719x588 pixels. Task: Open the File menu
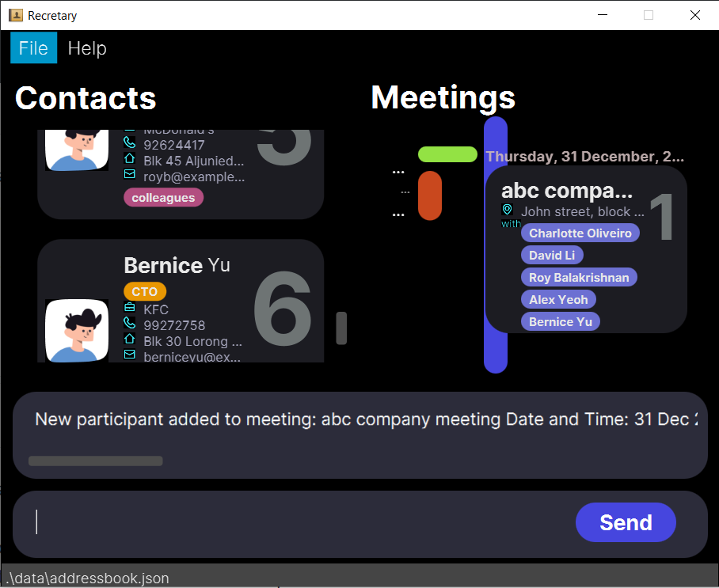[33, 47]
